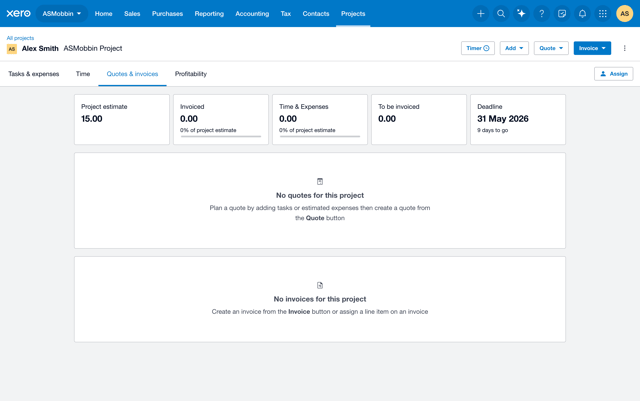The width and height of the screenshot is (640, 401).
Task: Click the 9 days to go text
Action: 493,130
